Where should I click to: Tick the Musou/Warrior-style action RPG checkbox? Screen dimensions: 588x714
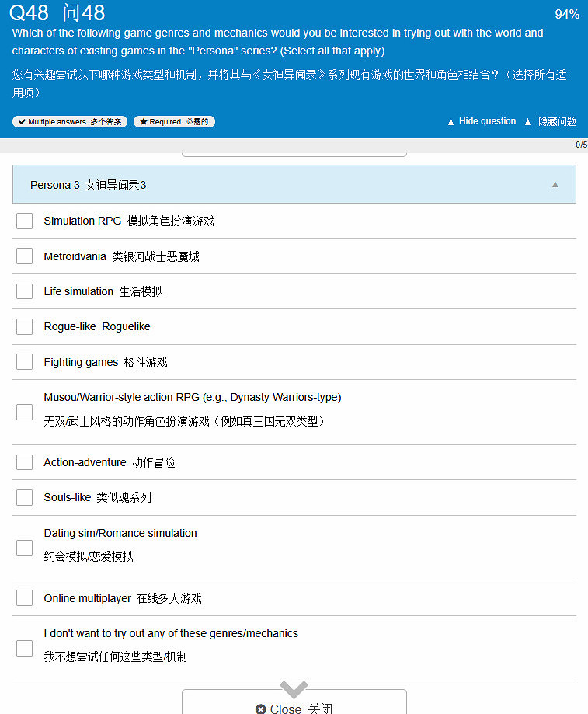[24, 412]
